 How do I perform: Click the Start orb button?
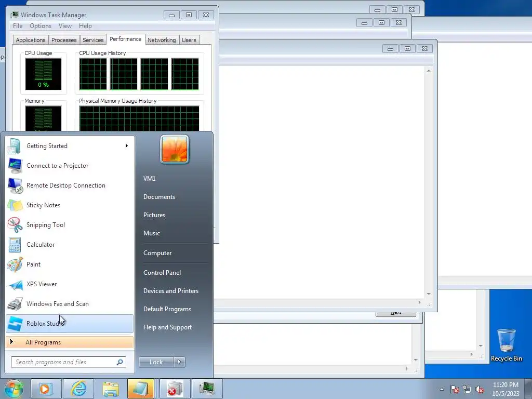tap(14, 389)
